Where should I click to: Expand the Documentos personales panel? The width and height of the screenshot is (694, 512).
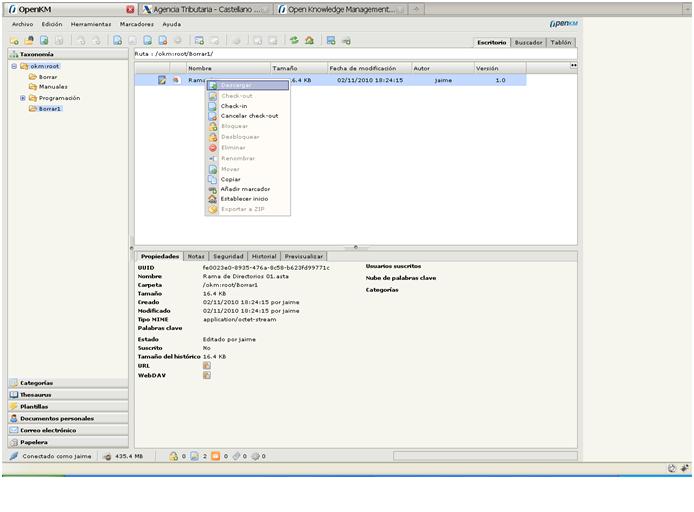(68, 419)
